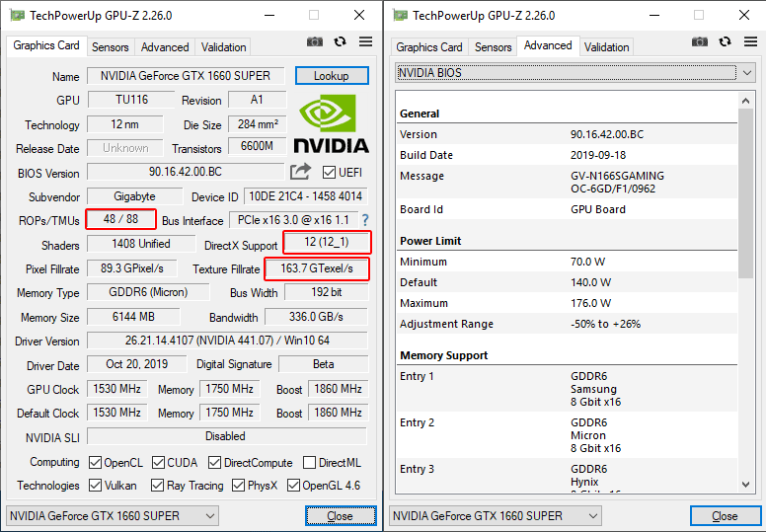This screenshot has height=532, width=766.
Task: Open the hamburger menu in left GPU-Z window
Action: [x=365, y=42]
